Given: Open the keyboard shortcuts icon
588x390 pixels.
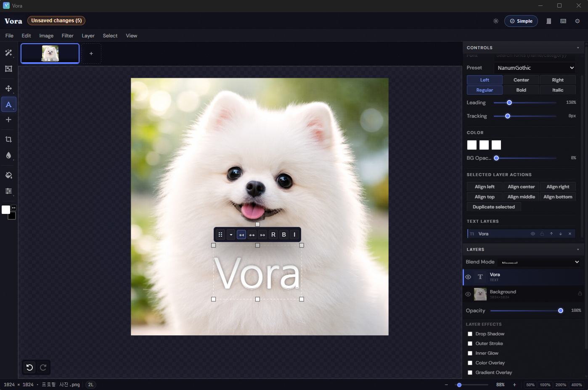Looking at the screenshot, I should click(x=563, y=21).
